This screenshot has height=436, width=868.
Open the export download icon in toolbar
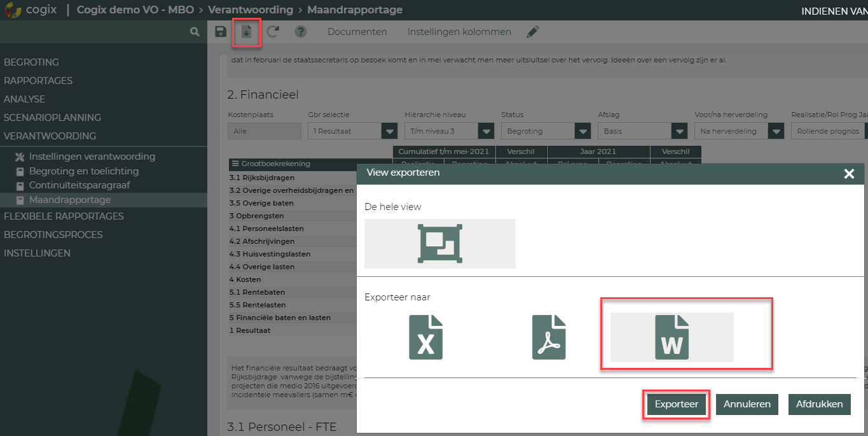pos(247,32)
